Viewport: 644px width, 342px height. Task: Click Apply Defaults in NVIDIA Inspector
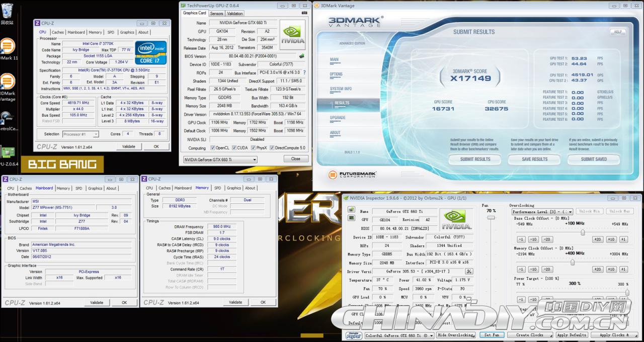(572, 335)
